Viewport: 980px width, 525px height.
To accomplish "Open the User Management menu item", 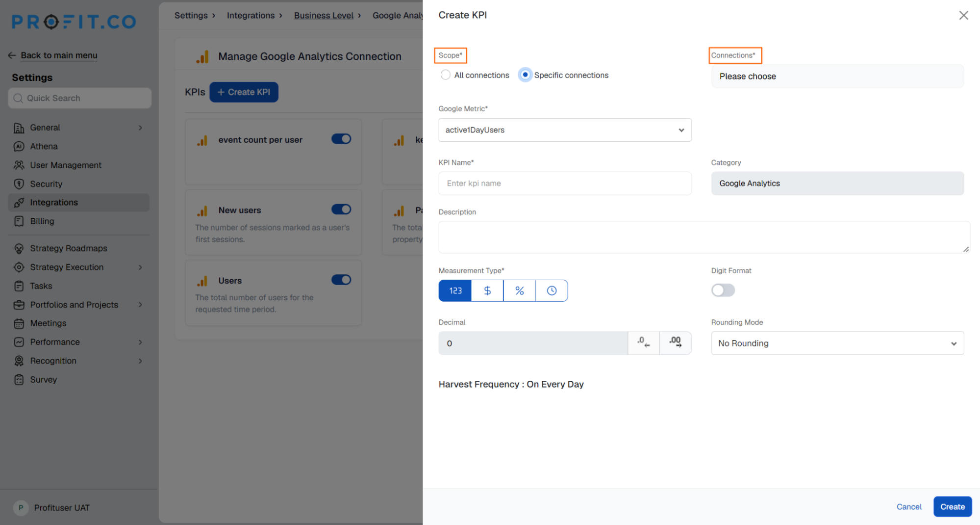I will coord(78,165).
